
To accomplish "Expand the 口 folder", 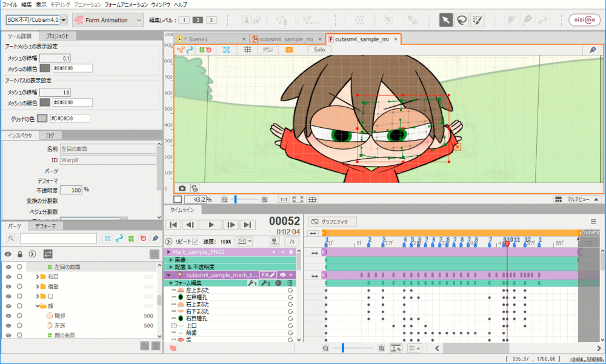I will click(37, 296).
